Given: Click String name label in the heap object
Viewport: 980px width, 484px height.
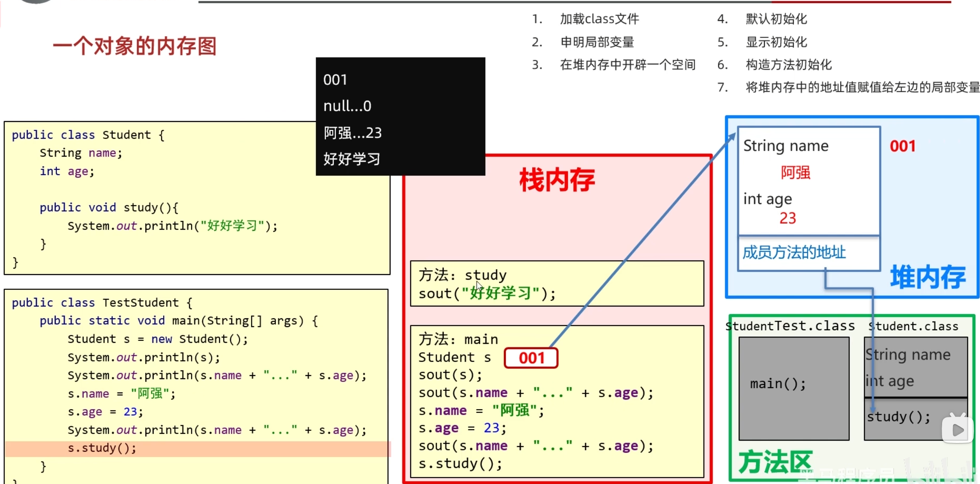Looking at the screenshot, I should click(786, 146).
